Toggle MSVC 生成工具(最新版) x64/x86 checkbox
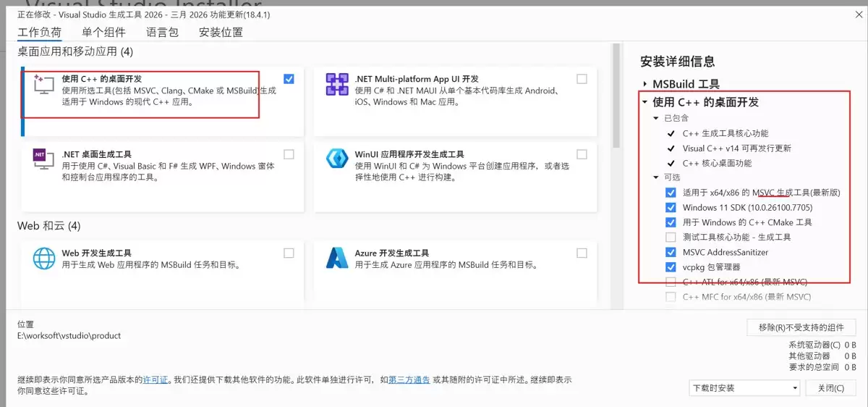Viewport: 868px width, 407px height. pos(671,193)
